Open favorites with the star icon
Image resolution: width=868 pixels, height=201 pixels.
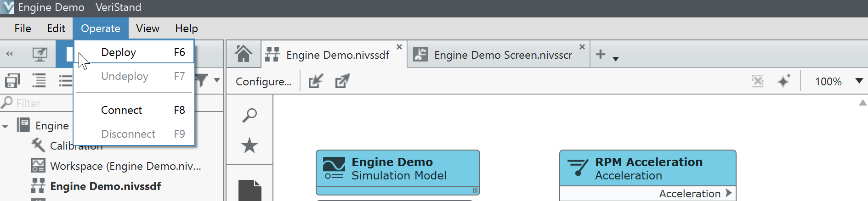coord(250,145)
